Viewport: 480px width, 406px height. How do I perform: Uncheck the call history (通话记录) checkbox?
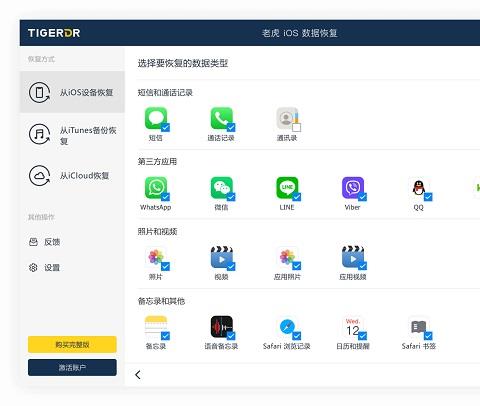pos(231,127)
